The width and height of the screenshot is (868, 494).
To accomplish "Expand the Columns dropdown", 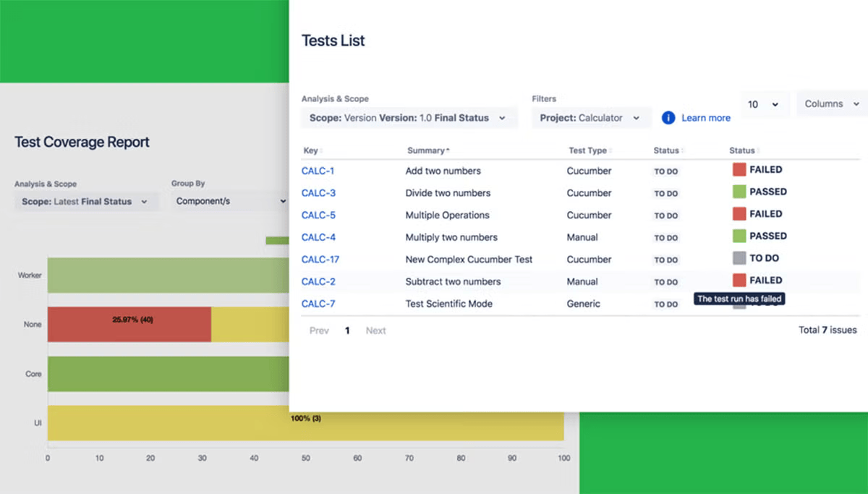I will 832,104.
